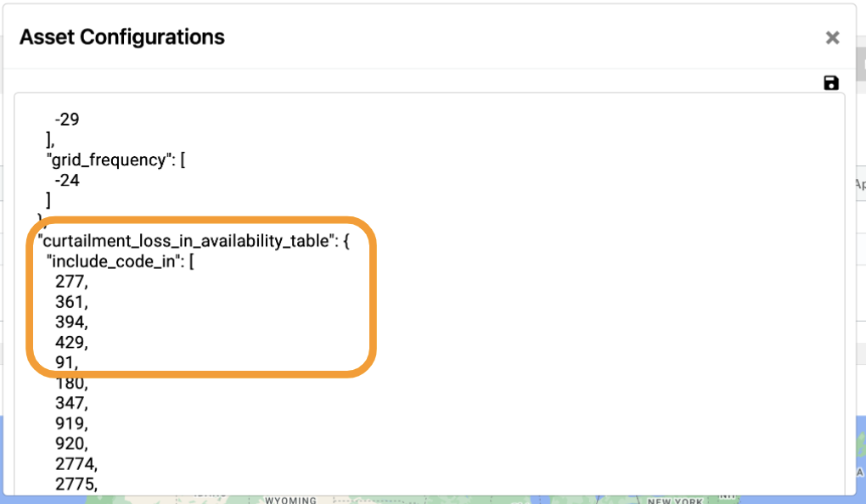Click the Asset Configurations dialog title
The image size is (866, 504).
coord(122,37)
